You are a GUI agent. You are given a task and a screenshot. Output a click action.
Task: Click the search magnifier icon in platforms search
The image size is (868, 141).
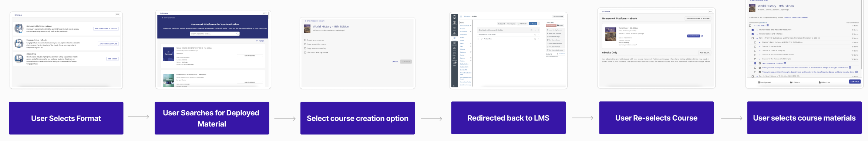pos(238,33)
